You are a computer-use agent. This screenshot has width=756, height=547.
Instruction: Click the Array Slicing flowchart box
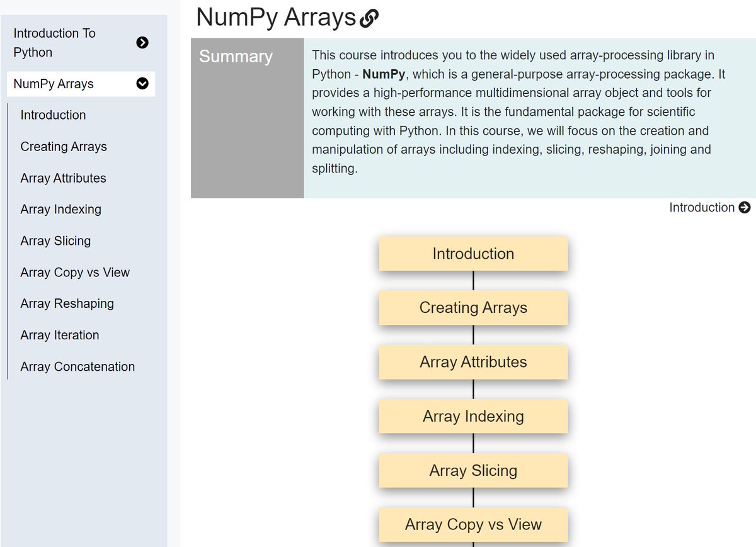coord(473,470)
